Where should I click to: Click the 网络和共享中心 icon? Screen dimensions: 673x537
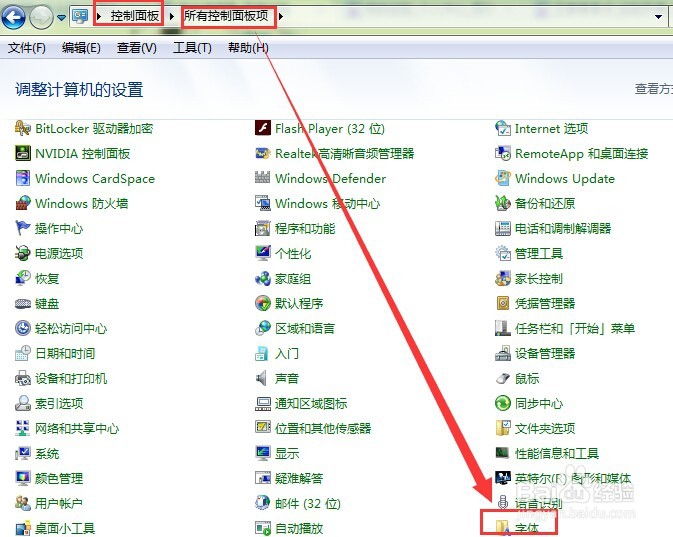point(23,428)
